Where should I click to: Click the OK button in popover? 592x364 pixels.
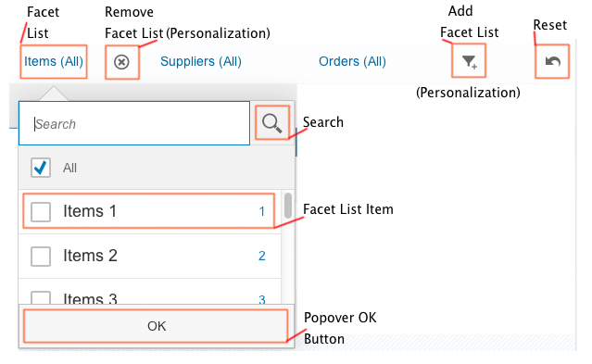tap(157, 326)
